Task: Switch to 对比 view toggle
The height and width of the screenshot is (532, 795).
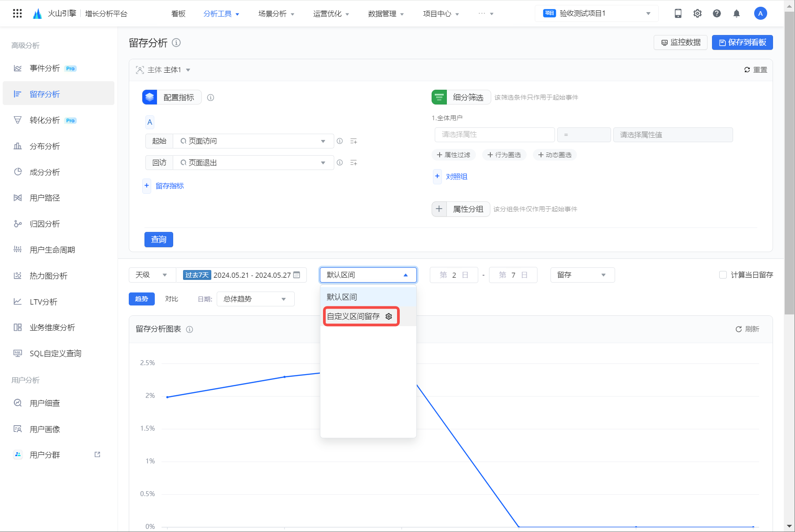Action: (x=171, y=299)
